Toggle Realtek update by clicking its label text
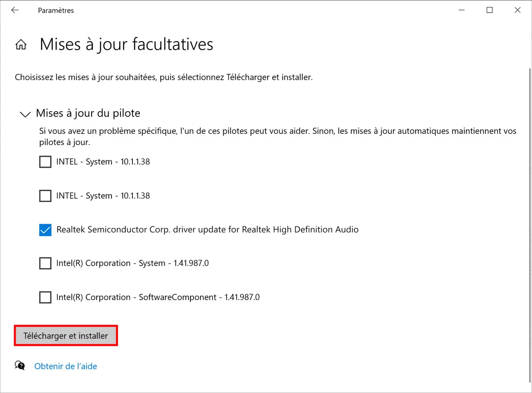 207,229
